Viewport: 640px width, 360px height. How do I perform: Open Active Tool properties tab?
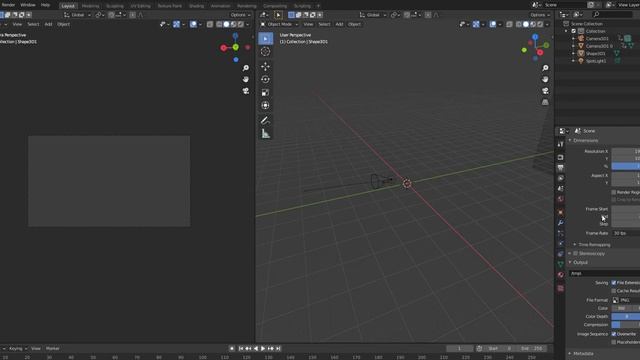[560, 144]
